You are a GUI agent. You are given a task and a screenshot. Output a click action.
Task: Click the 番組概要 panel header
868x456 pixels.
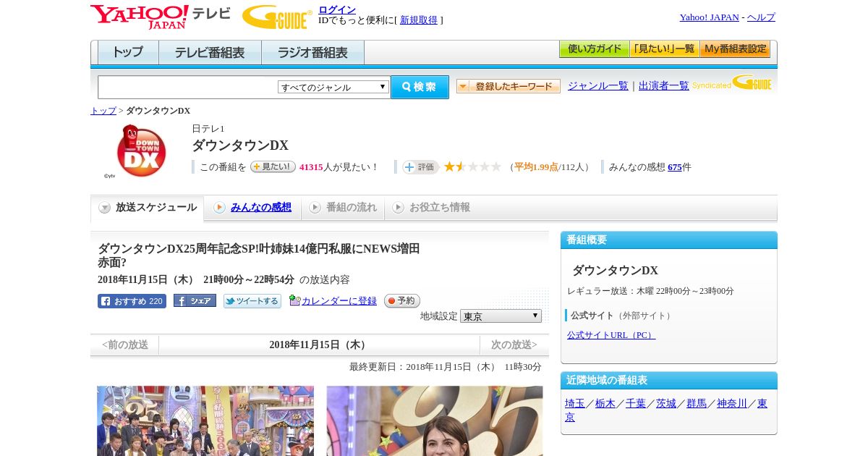point(669,240)
